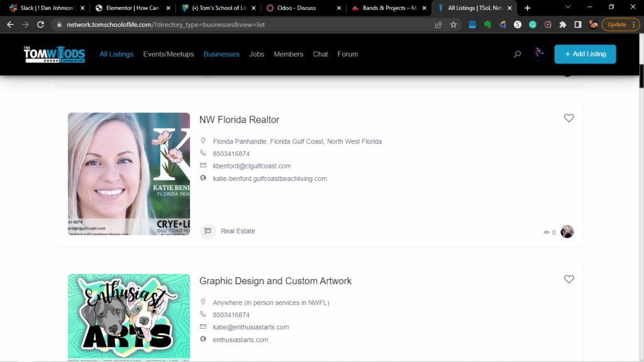Viewport: 644px width, 362px height.
Task: Reload the page with the refresh icon
Action: point(40,25)
